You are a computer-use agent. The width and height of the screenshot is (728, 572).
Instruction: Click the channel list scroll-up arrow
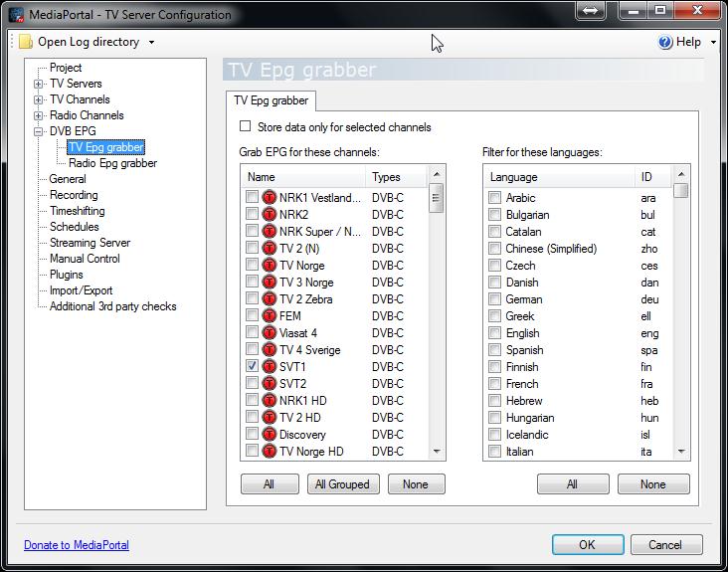[437, 174]
